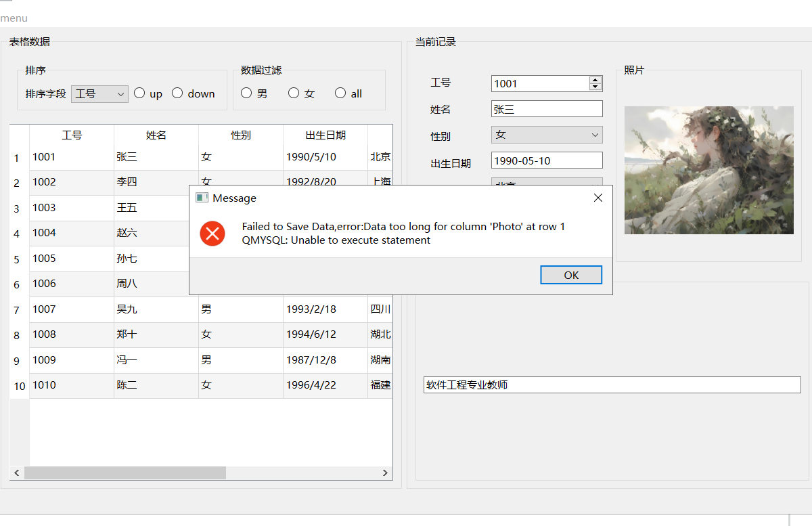812x526 pixels.
Task: Click the date cell 1992/8/20
Action: tap(325, 177)
